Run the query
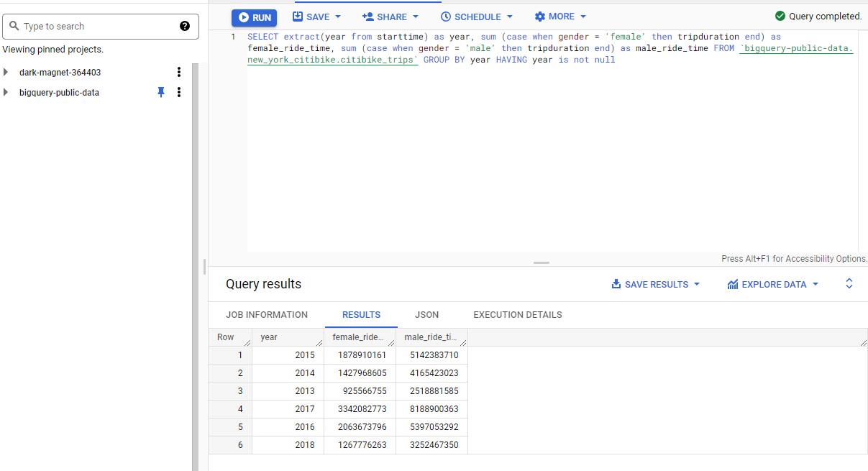Screen dimensions: 868x471 254,17
